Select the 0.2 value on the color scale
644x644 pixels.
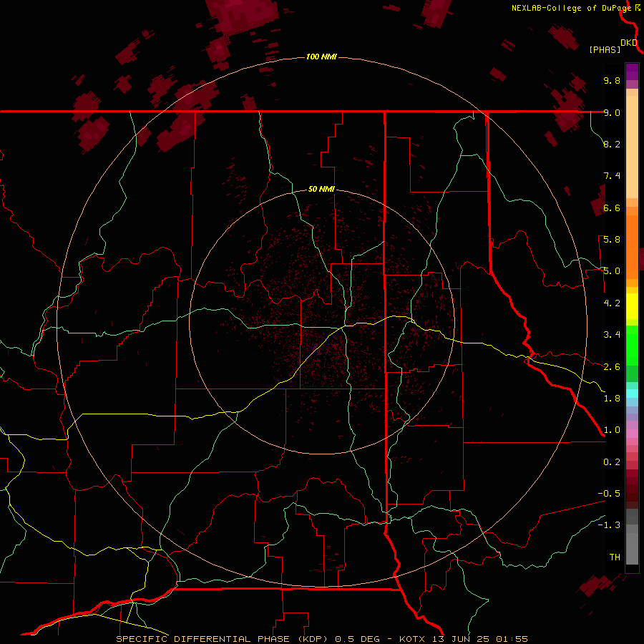612,462
